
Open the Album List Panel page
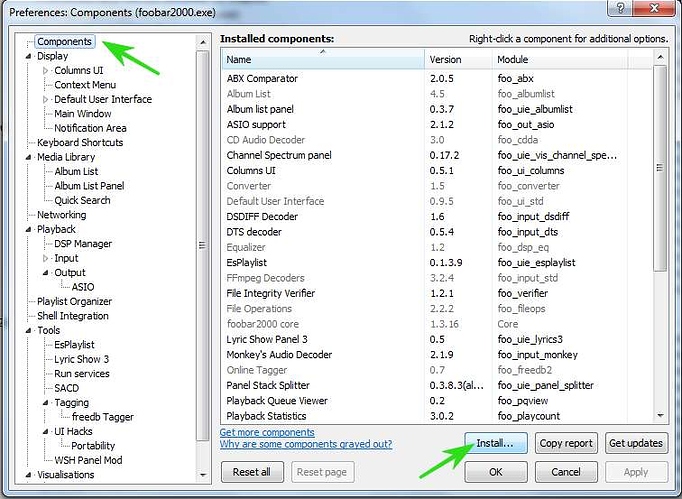[x=89, y=186]
